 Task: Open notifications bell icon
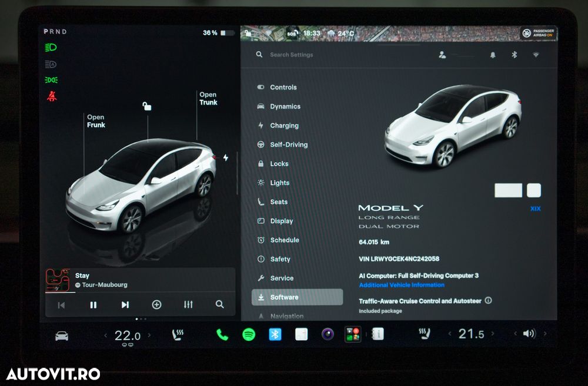click(493, 55)
